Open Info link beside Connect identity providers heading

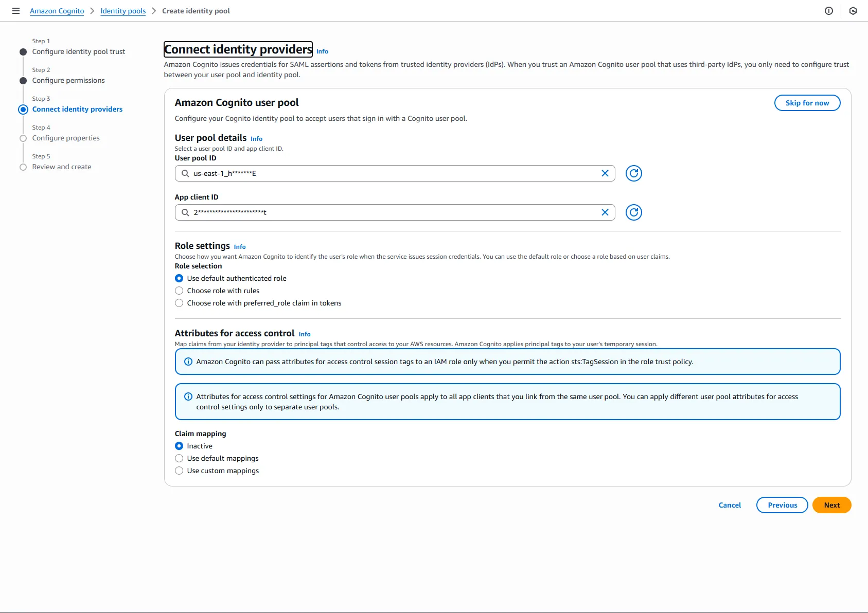click(322, 51)
